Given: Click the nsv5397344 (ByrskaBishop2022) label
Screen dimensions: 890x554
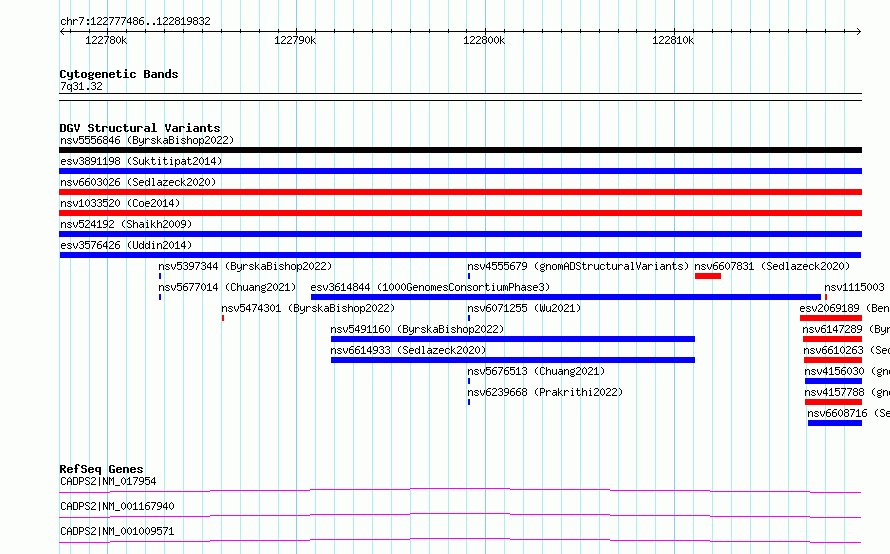Looking at the screenshot, I should (245, 266).
